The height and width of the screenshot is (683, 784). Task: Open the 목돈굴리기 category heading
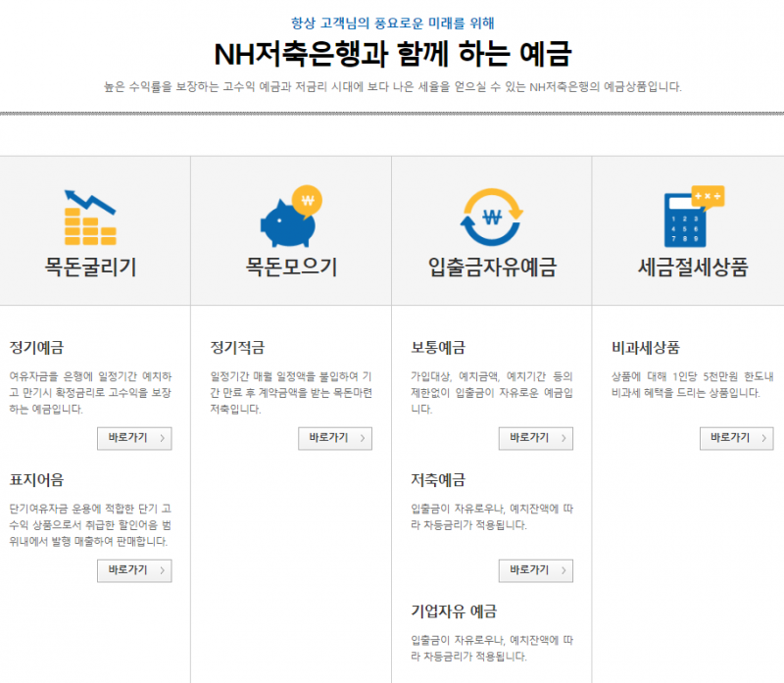click(90, 267)
